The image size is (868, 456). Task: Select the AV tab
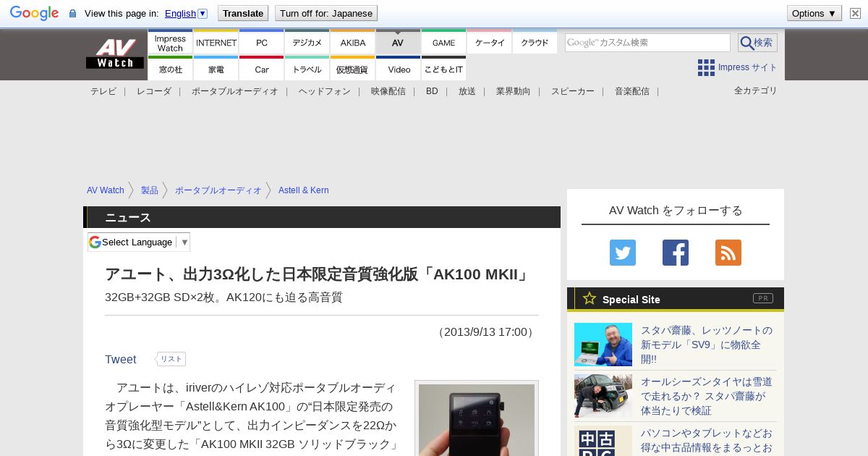(x=398, y=43)
